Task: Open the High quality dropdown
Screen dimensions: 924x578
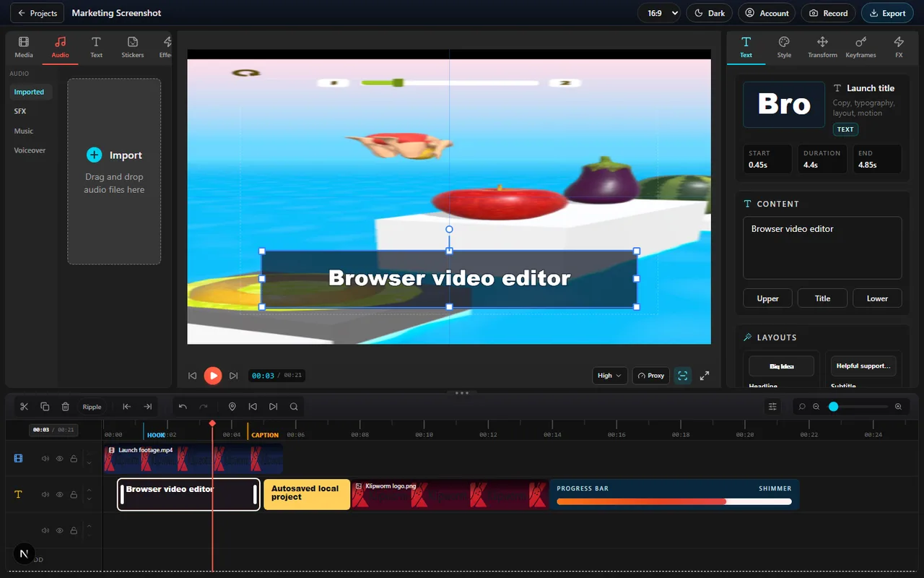Action: point(609,376)
